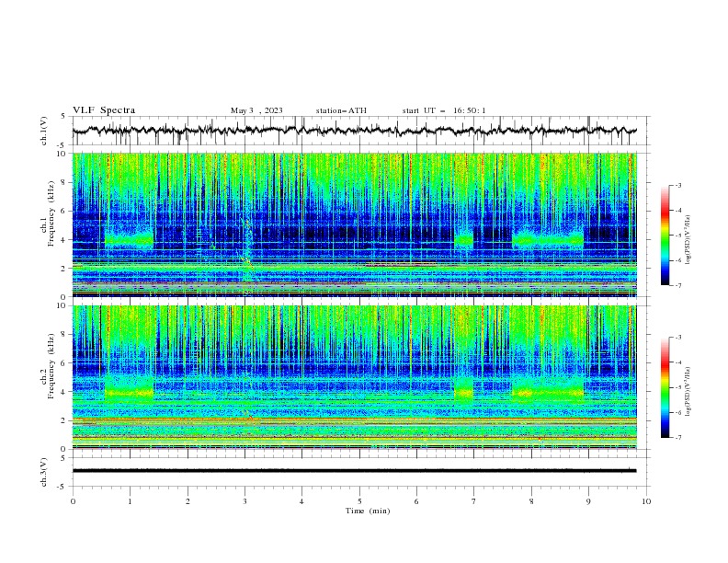Viewport: 728px width, 563px height.
Task: Click the lower PSD color scale bar
Action: coord(665,387)
